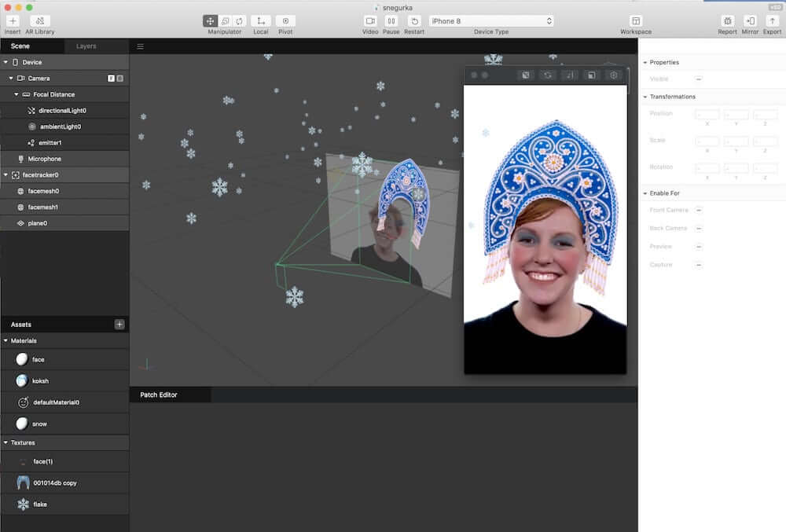The height and width of the screenshot is (532, 786).
Task: Collapse the Camera tree item
Action: 11,79
